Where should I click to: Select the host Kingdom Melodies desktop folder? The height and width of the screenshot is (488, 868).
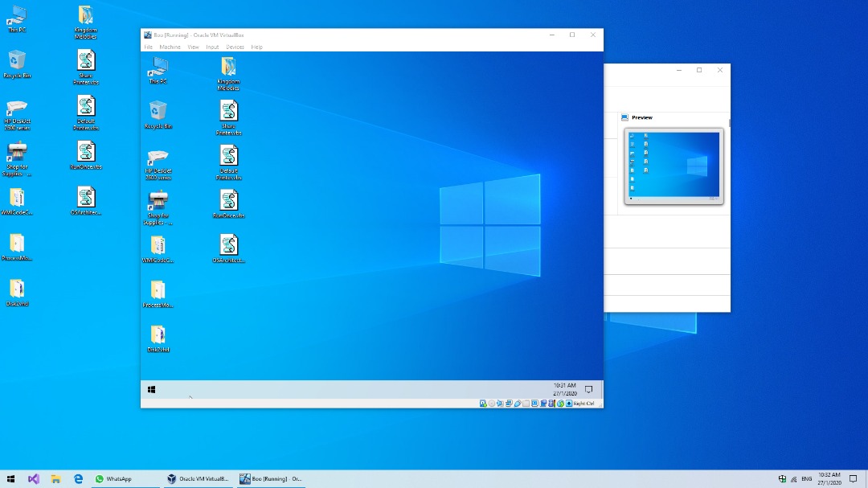[x=85, y=23]
